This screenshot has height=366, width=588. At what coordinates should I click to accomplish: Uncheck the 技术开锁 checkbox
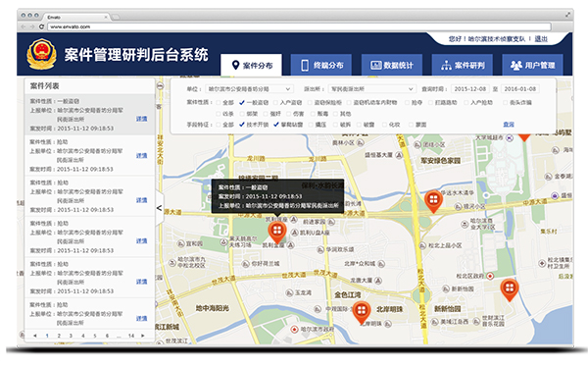click(242, 125)
